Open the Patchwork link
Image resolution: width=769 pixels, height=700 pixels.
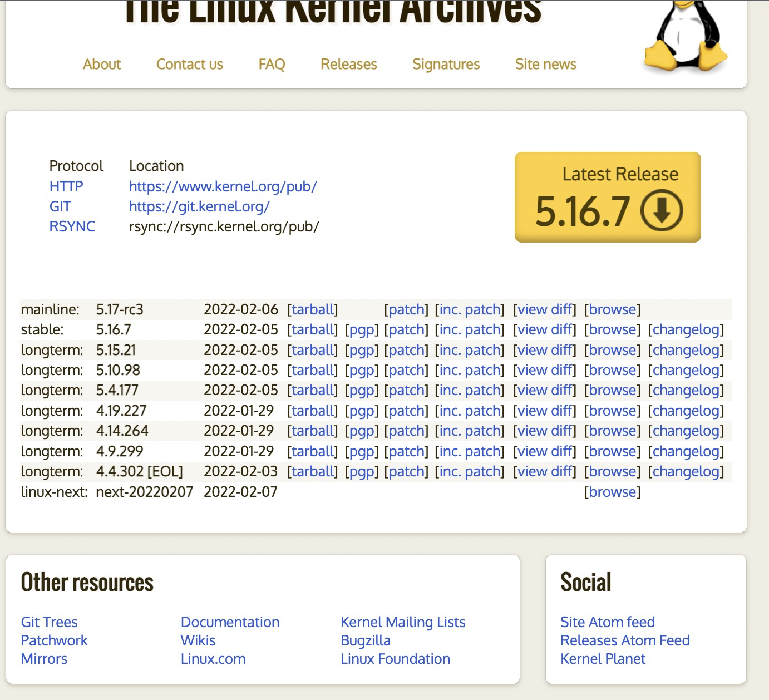pos(54,640)
